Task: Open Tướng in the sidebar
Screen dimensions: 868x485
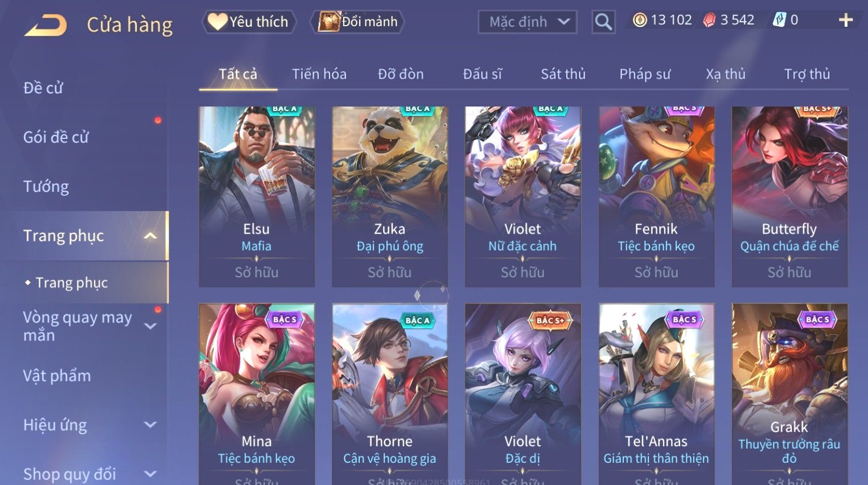Action: point(46,187)
